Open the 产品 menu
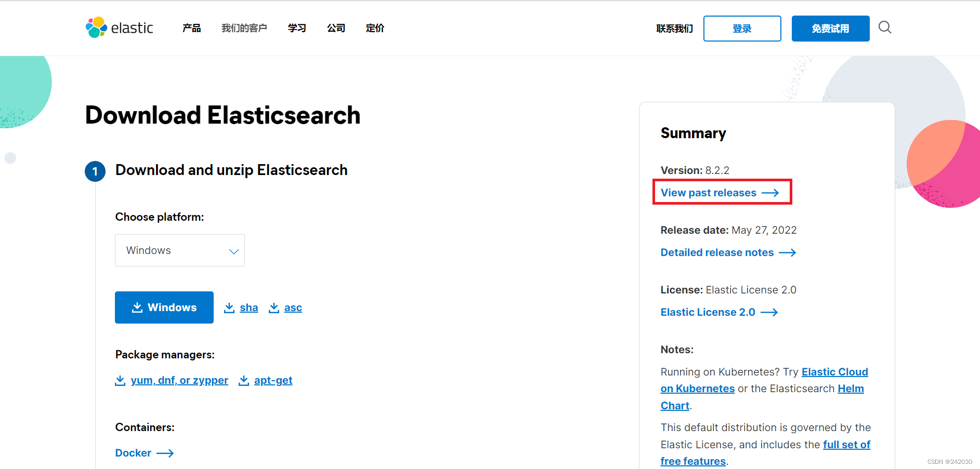The height and width of the screenshot is (469, 980). (x=191, y=29)
